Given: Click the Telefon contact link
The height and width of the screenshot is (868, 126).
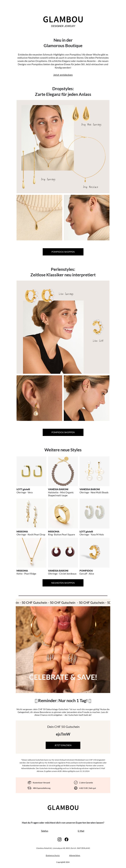Looking at the screenshot, I should [45, 831].
